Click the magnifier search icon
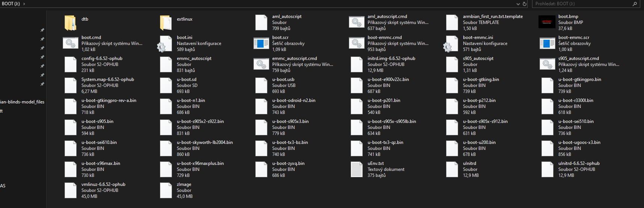This screenshot has width=644, height=208. 635,4
